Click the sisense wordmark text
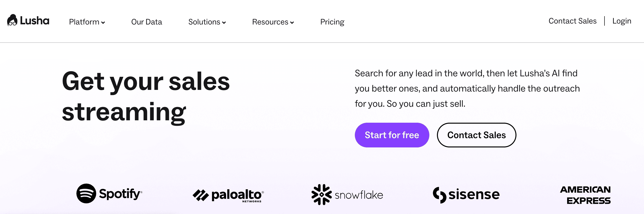644x214 pixels. point(474,194)
